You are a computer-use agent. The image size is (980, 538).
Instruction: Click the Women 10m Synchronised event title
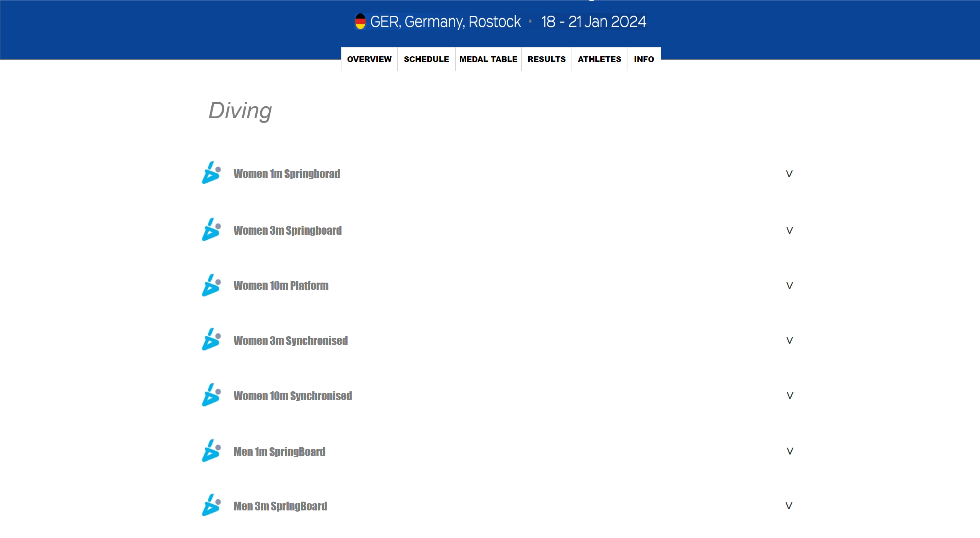292,396
